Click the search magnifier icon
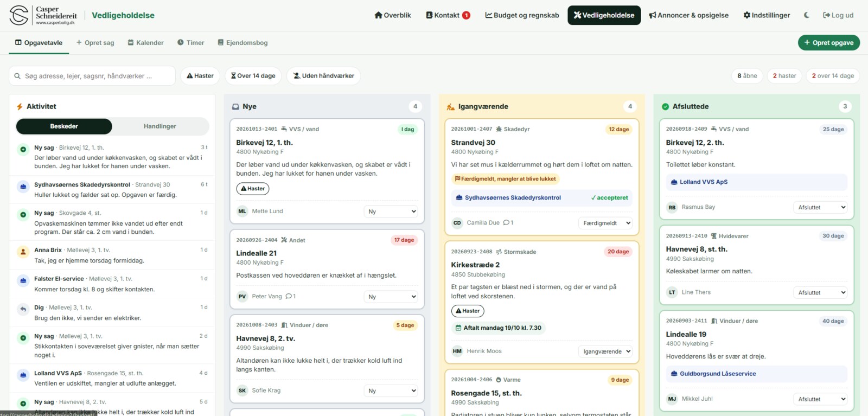 17,76
